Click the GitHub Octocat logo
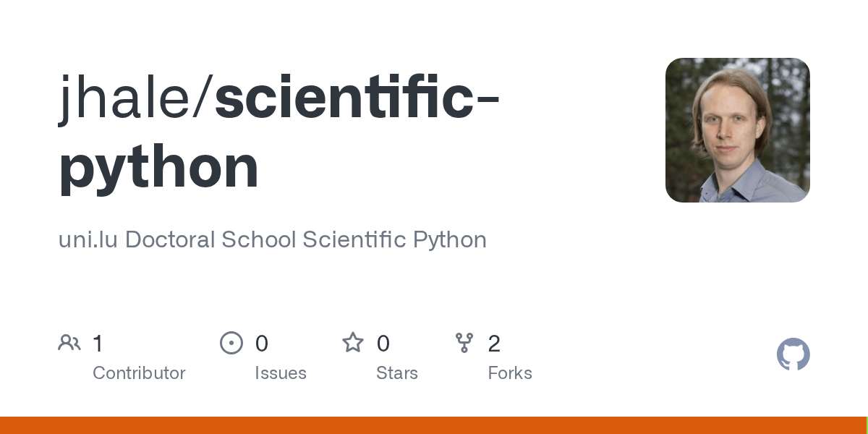The height and width of the screenshot is (434, 868). [793, 354]
